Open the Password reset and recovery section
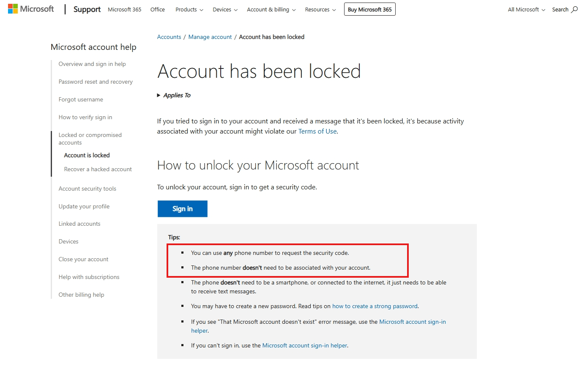Screen dimensions: 588x369 click(x=96, y=82)
